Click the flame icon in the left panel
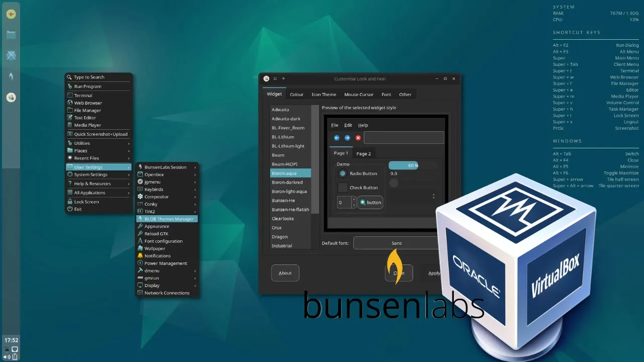Screen dimensions: 644x362 click(x=11, y=76)
